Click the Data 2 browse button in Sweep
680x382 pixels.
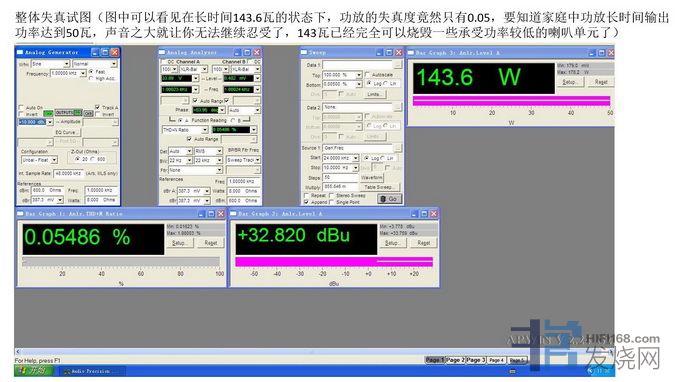(x=397, y=107)
